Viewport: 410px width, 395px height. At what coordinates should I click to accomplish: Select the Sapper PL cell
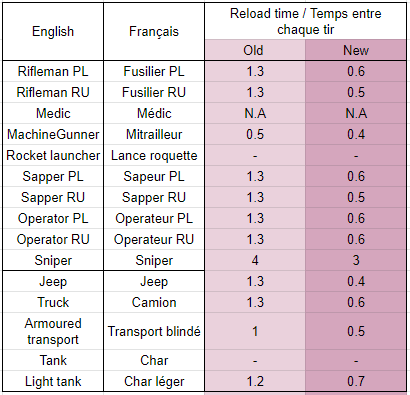(x=53, y=176)
